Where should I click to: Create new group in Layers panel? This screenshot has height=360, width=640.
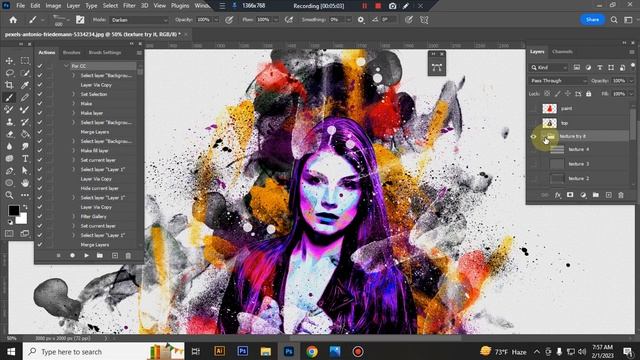coord(596,195)
